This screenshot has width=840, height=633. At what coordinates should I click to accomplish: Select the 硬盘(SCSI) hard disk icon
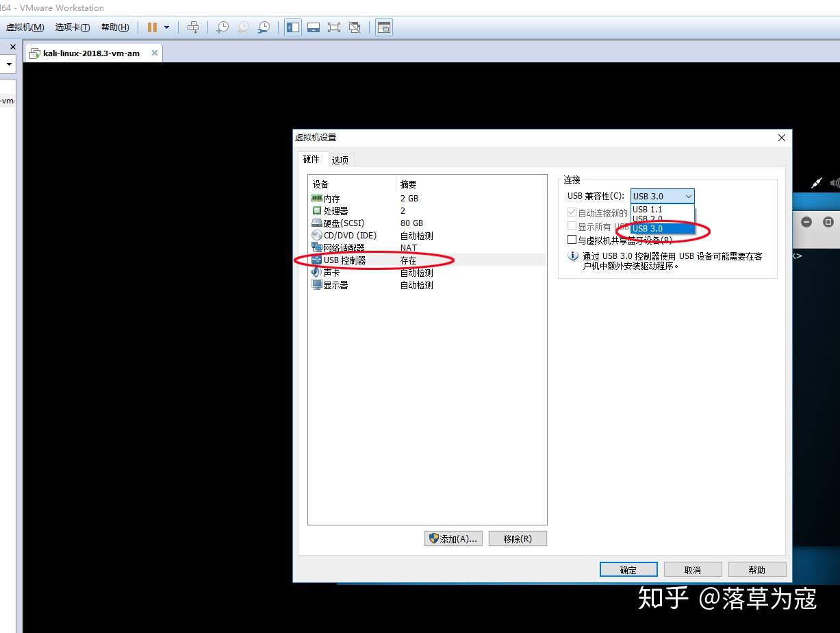click(x=317, y=223)
